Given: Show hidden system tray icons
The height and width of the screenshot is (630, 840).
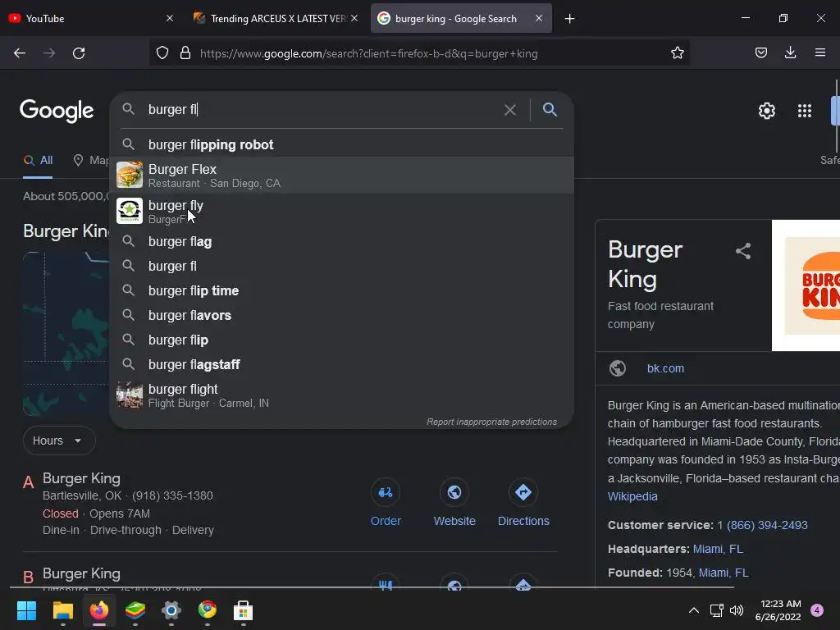Looking at the screenshot, I should 694,610.
